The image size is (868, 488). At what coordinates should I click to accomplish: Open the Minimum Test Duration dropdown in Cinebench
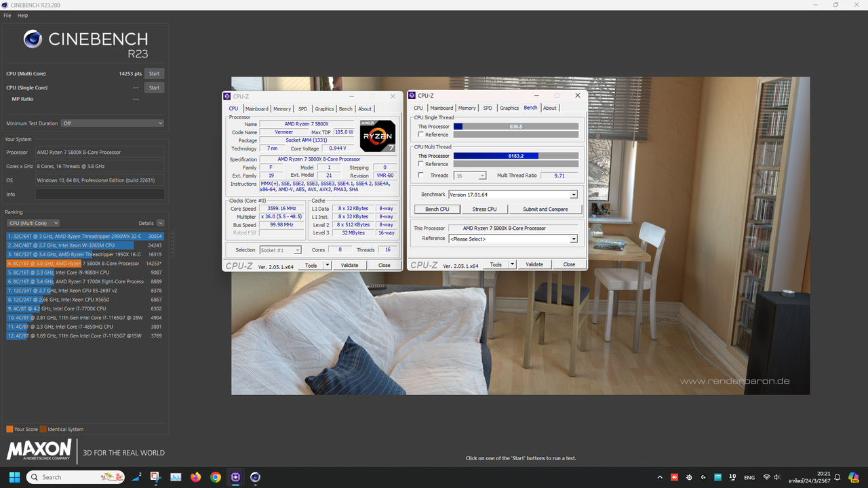(x=112, y=123)
